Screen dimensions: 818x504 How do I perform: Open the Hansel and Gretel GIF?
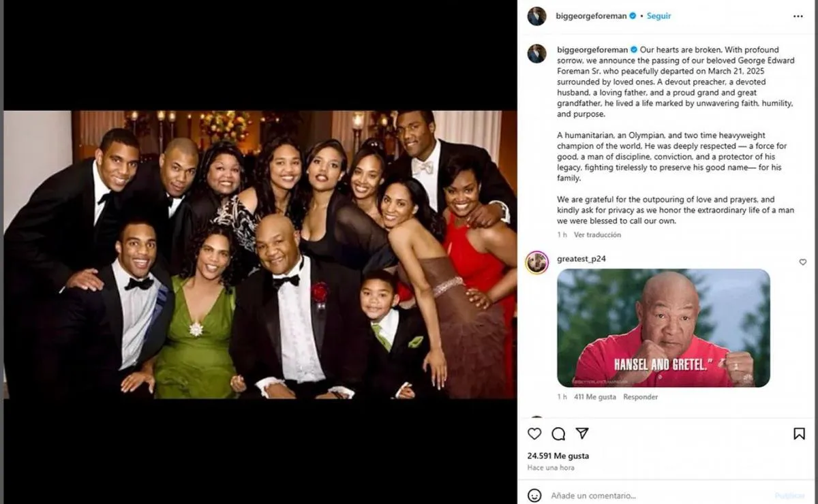pyautogui.click(x=663, y=328)
